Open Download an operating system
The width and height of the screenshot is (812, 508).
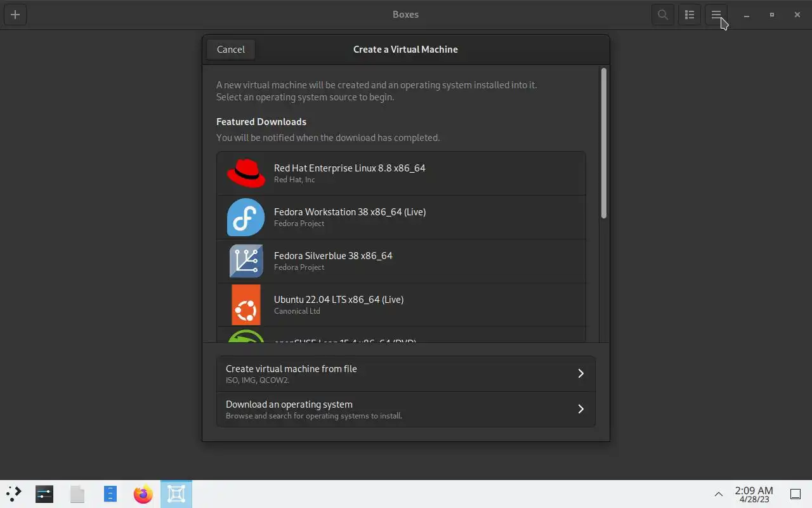coord(406,409)
